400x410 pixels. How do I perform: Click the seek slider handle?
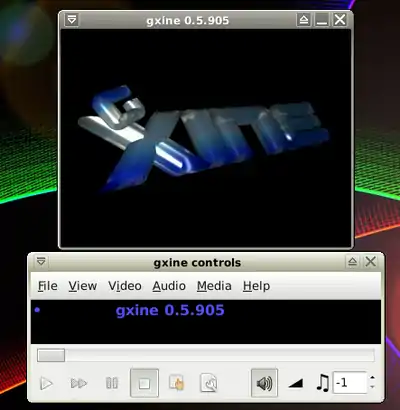click(x=51, y=355)
